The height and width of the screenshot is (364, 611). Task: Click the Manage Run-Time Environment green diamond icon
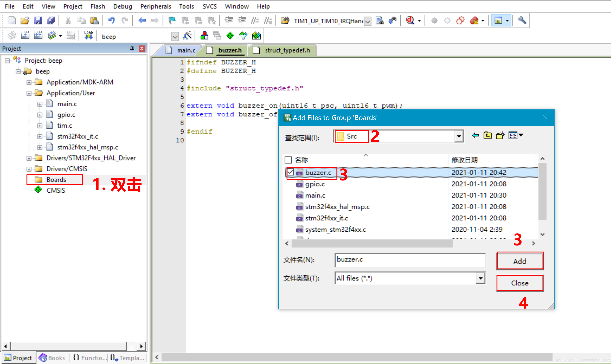pos(230,36)
